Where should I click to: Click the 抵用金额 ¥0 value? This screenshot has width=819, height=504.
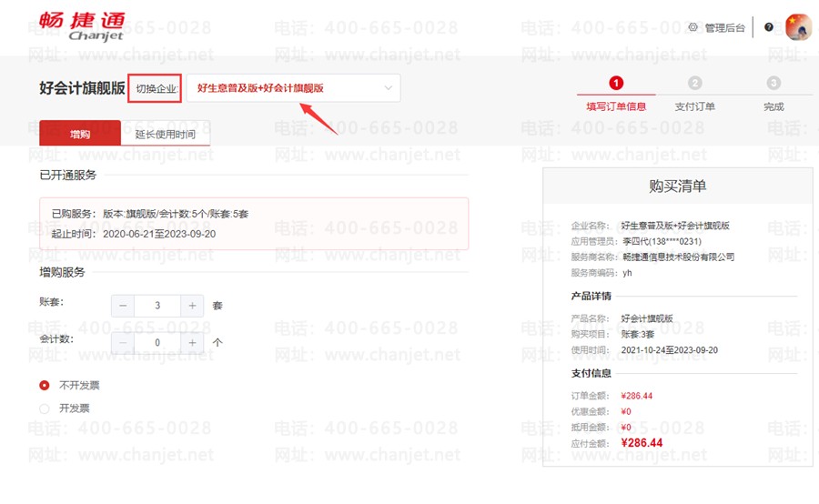click(x=626, y=428)
